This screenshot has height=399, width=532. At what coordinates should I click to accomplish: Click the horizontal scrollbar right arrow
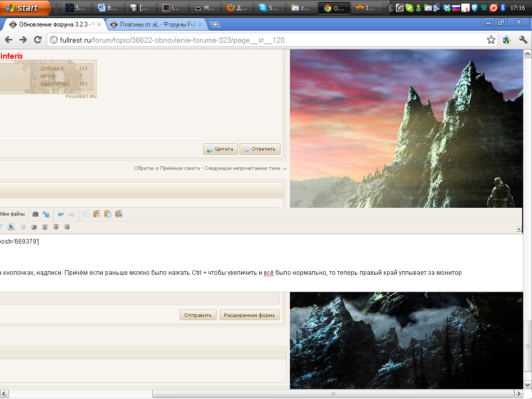click(518, 394)
